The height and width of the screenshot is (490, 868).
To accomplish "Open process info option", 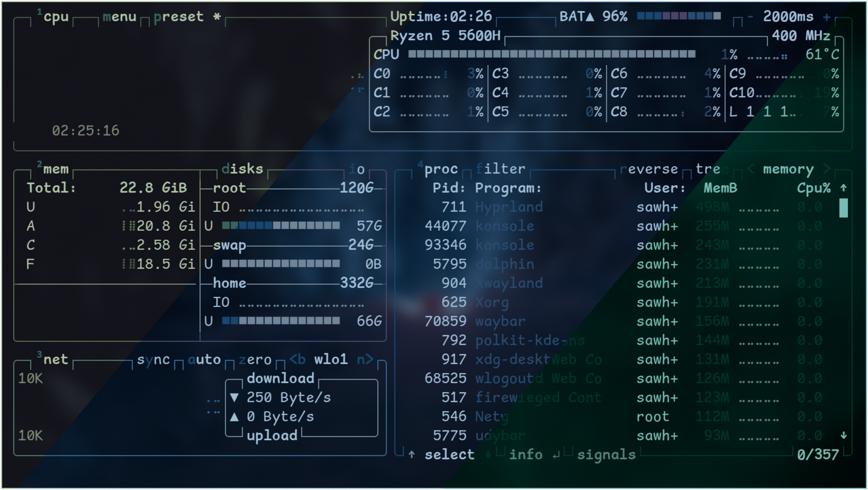I will tap(526, 455).
